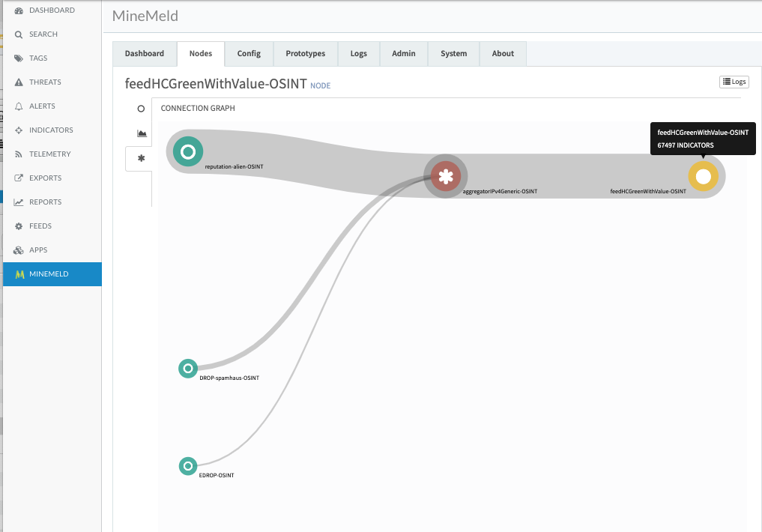Open DASHBOARD in the left sidebar

(x=52, y=10)
